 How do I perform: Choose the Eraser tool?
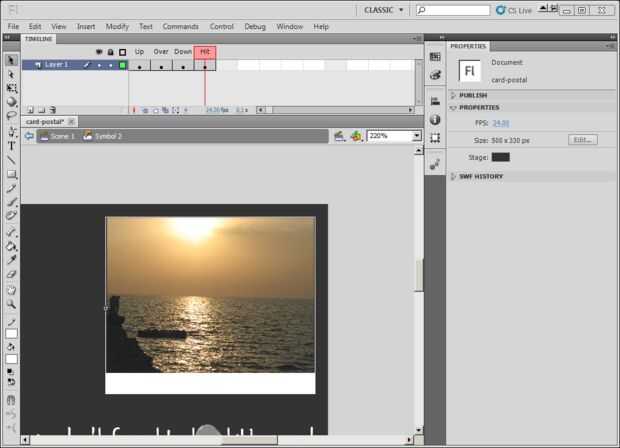[x=11, y=274]
